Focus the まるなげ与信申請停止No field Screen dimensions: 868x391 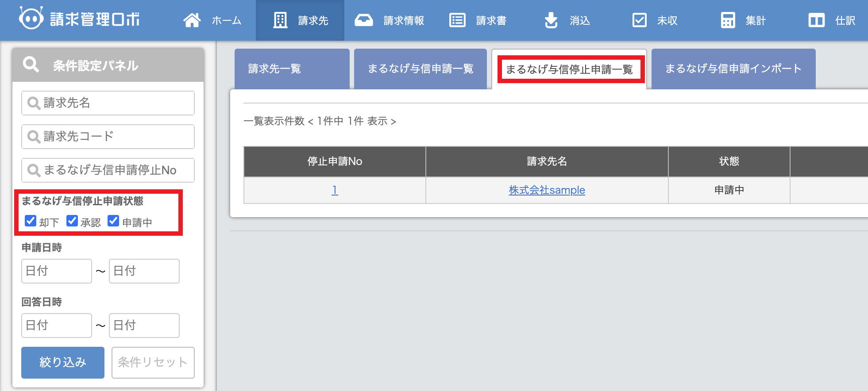108,170
